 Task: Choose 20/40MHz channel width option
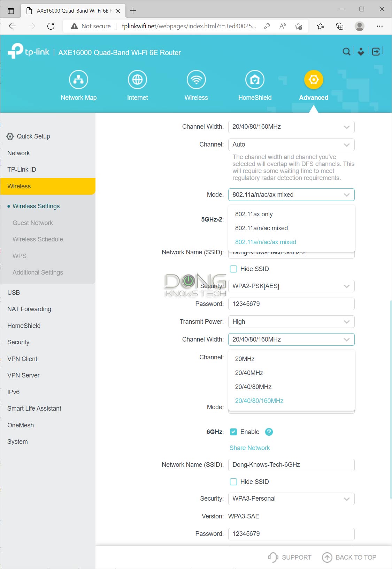coord(291,373)
